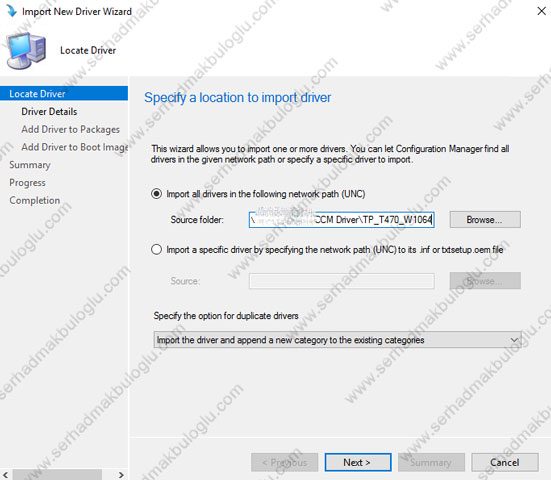Click inside the Source folder path field
Viewport: 551px width, 480px height.
point(342,220)
